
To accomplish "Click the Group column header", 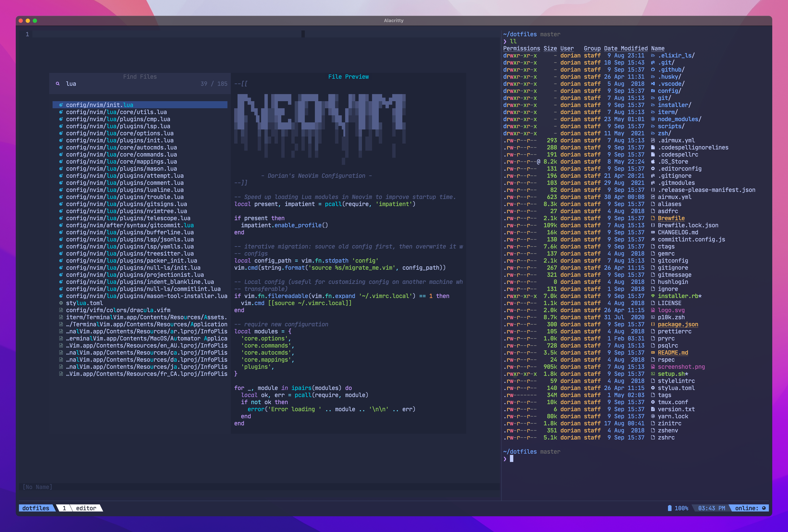I will (592, 48).
